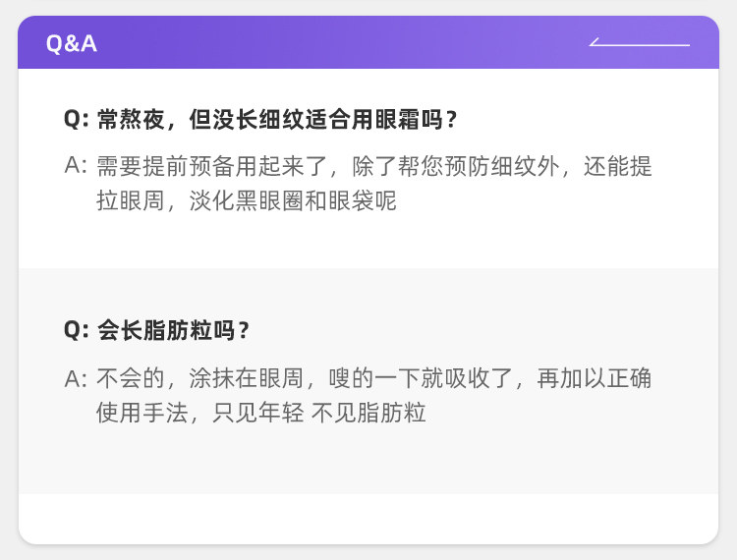Click the decorative arrow line in header
Screen dimensions: 737x560
[639, 43]
